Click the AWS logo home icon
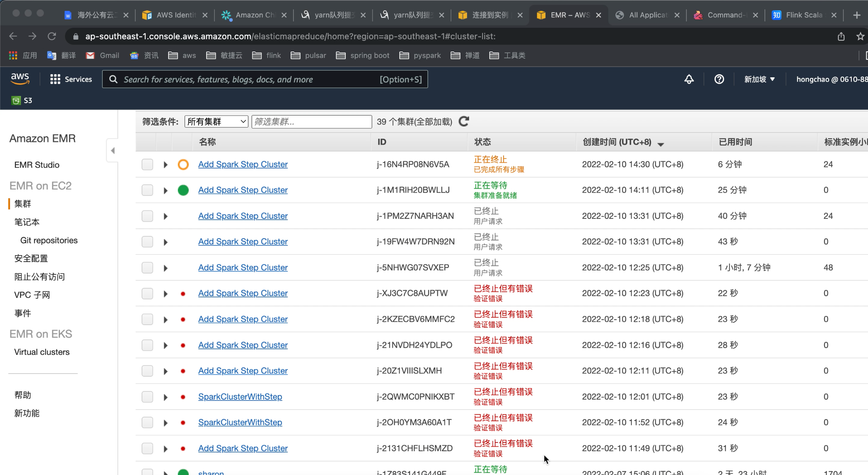Image resolution: width=868 pixels, height=475 pixels. pos(20,79)
